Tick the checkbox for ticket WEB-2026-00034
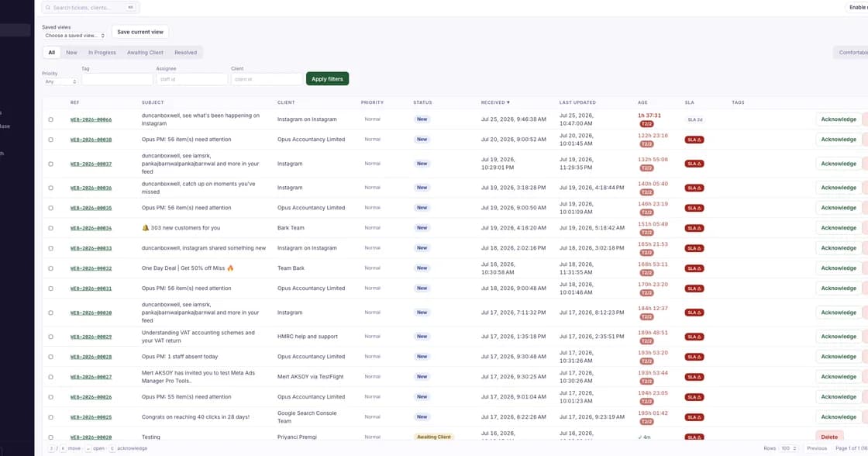 pyautogui.click(x=51, y=228)
